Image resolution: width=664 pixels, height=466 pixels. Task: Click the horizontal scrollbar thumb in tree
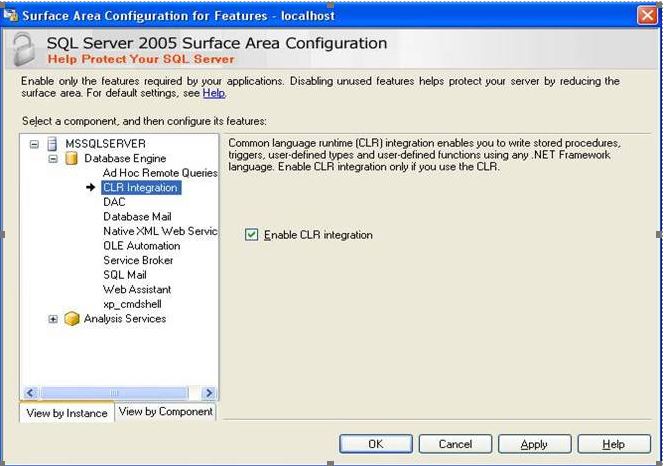coord(114,393)
